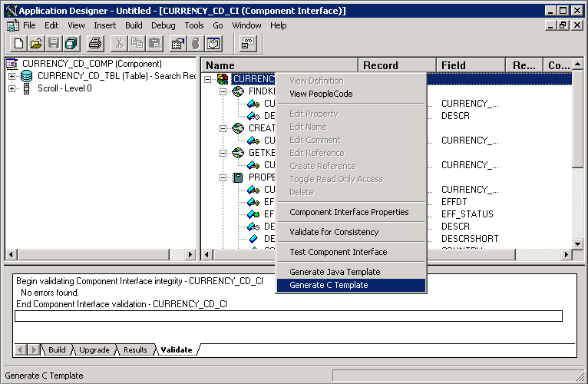This screenshot has height=384, width=588.
Task: Expand the Scroll - Level 0 node
Action: click(12, 88)
